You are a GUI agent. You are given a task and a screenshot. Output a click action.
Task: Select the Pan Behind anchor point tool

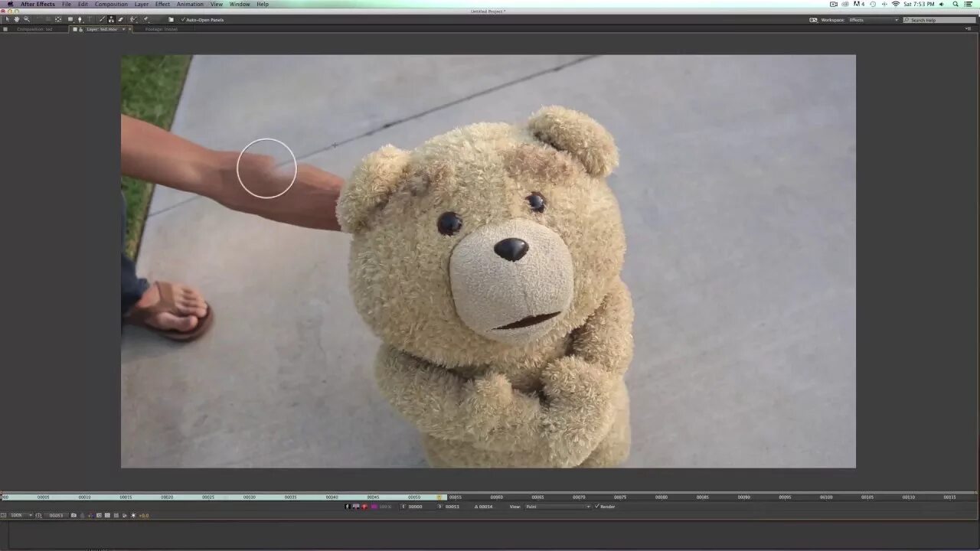coord(58,19)
